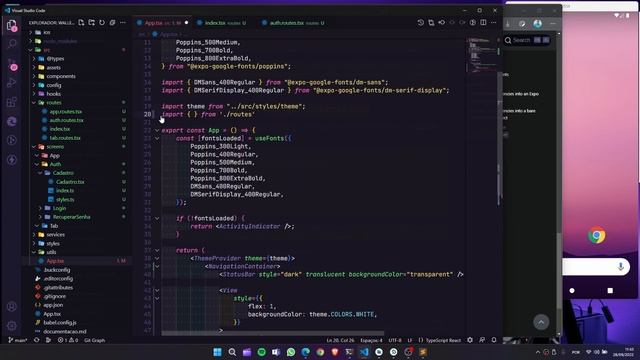
Task: Open babel.config.js file
Action: 60,322
